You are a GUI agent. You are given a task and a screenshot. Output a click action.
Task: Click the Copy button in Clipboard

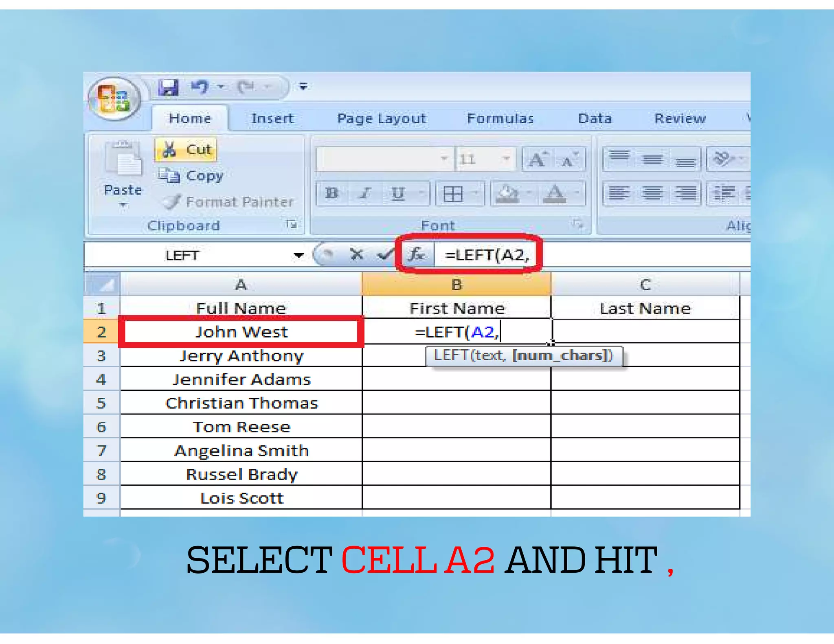[191, 176]
